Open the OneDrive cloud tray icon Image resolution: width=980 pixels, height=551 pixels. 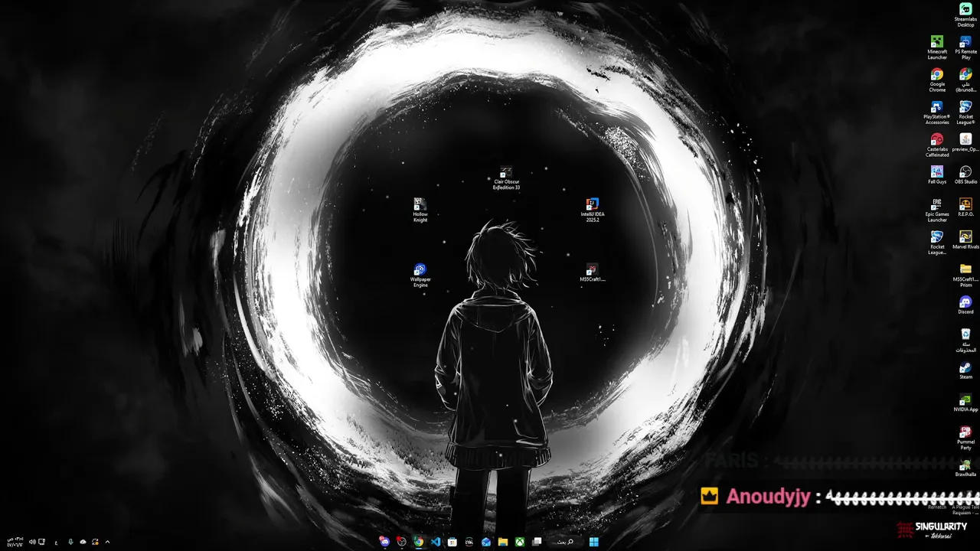(83, 542)
